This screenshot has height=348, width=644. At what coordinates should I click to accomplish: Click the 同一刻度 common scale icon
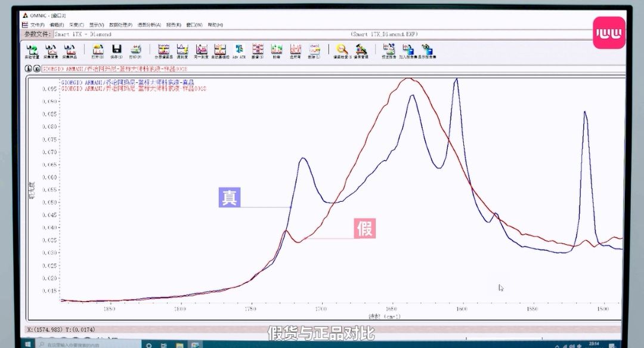tap(202, 51)
